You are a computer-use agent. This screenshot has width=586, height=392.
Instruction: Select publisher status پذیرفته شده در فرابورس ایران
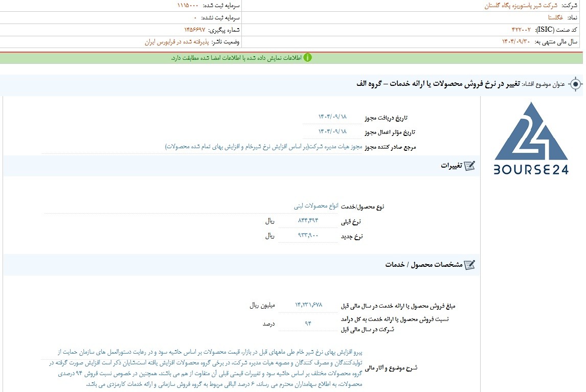pyautogui.click(x=177, y=42)
